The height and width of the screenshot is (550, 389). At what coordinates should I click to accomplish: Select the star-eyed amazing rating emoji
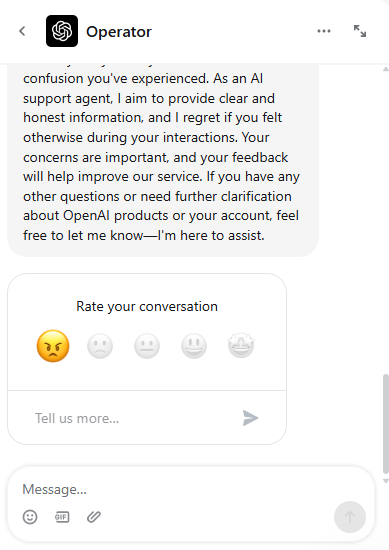(241, 346)
